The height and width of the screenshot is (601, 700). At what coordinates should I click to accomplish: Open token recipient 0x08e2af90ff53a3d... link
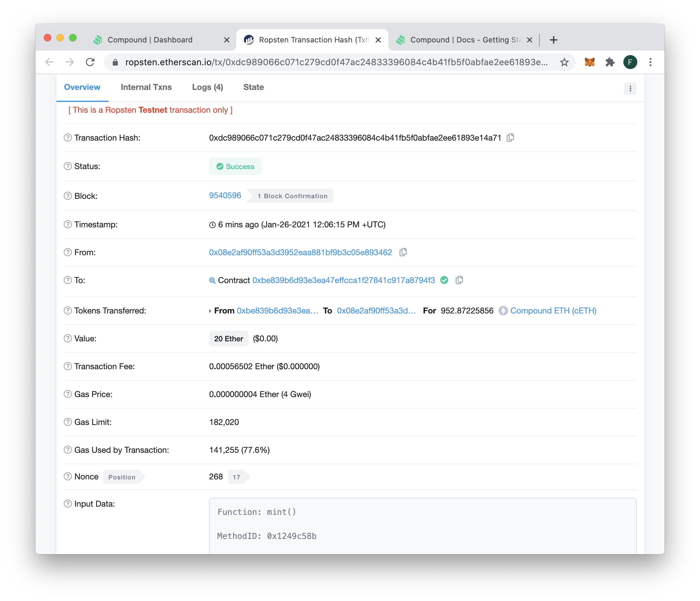tap(376, 311)
